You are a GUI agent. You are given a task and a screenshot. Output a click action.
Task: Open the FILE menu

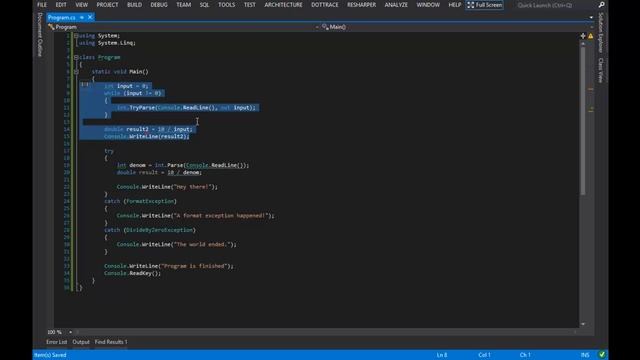42,5
